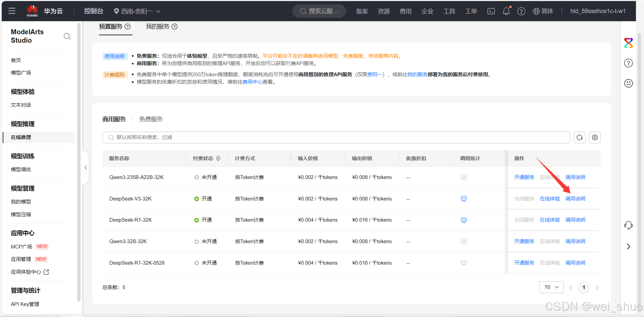644x317 pixels.
Task: Click the service name search filter field
Action: 336,137
